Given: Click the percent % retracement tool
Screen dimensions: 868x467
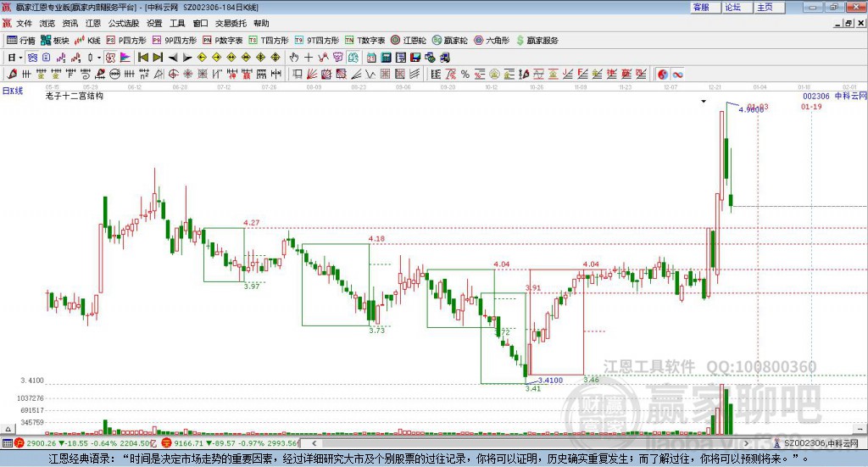Looking at the screenshot, I should (x=465, y=74).
